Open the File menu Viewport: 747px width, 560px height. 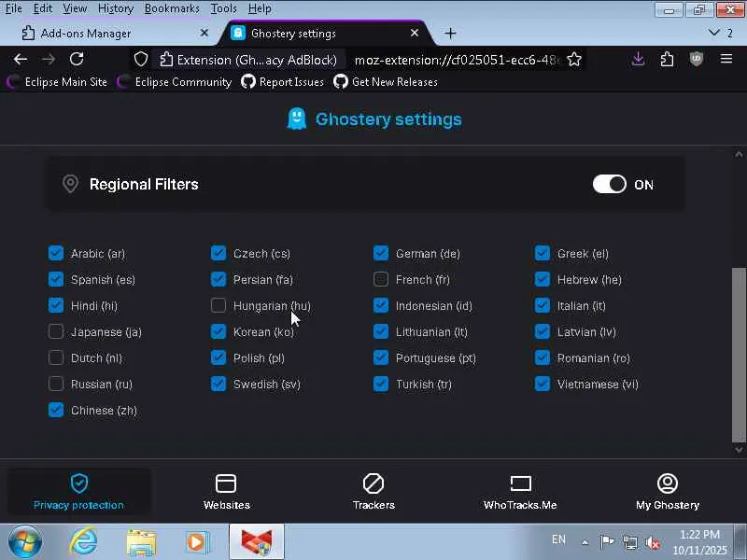click(14, 8)
